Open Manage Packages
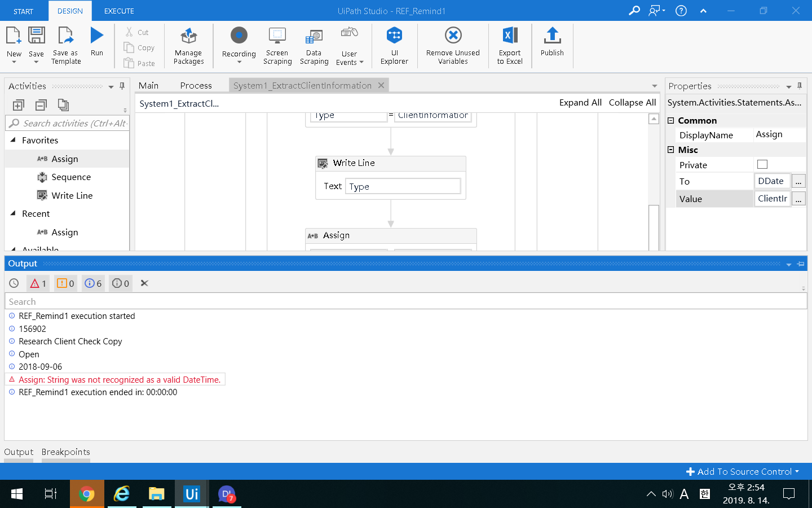Viewport: 812px width, 508px height. [x=188, y=46]
